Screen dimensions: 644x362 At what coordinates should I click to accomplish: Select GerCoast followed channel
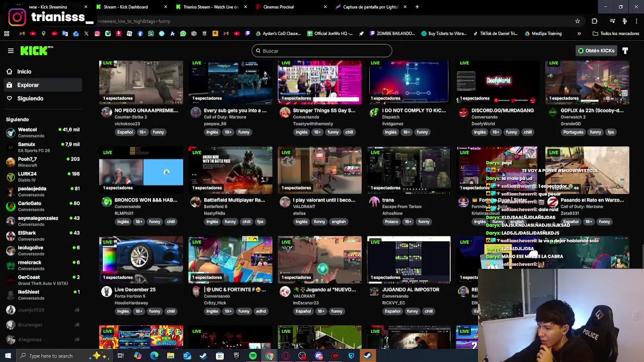point(43,280)
